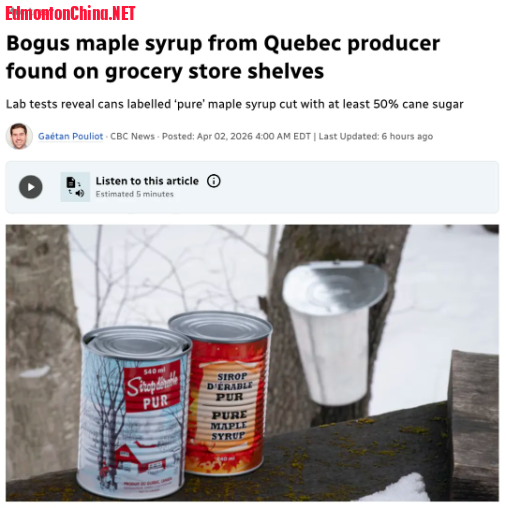Click the lab tests subheadline text
Screen dimensions: 506x508
point(235,104)
